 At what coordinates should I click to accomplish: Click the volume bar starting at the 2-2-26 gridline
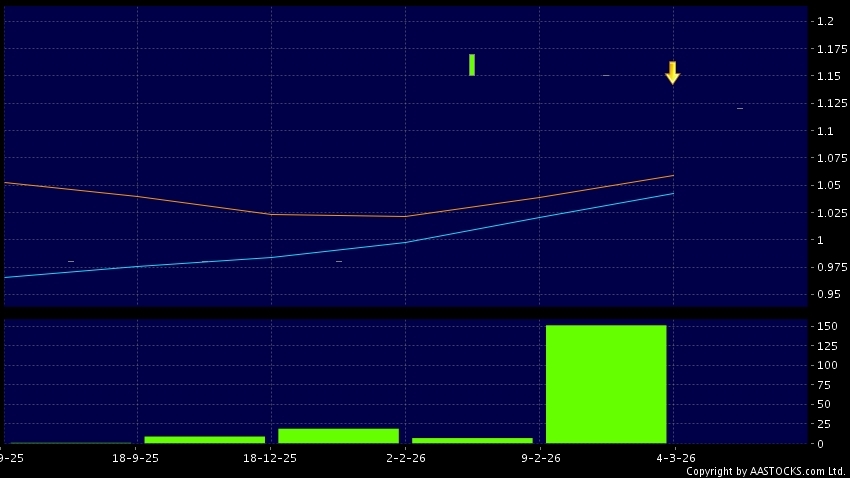click(x=472, y=440)
